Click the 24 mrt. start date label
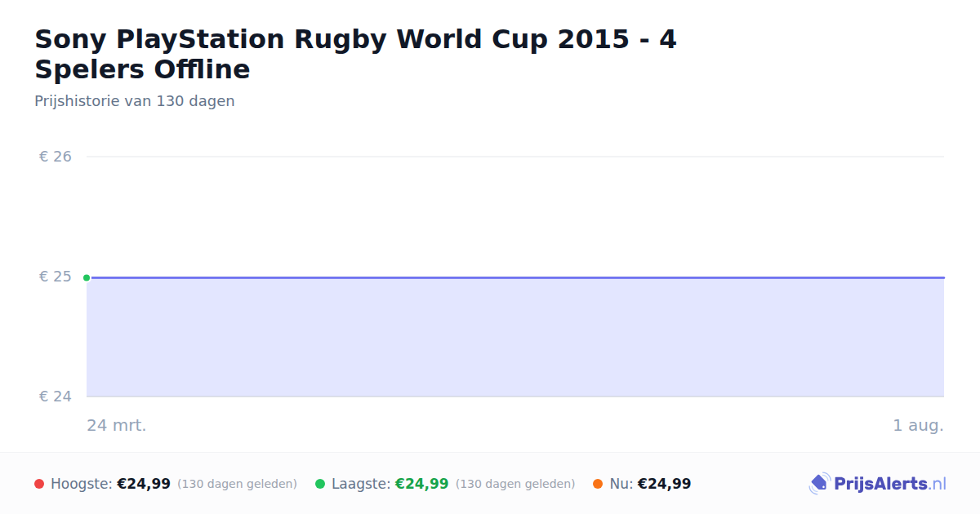 click(117, 425)
